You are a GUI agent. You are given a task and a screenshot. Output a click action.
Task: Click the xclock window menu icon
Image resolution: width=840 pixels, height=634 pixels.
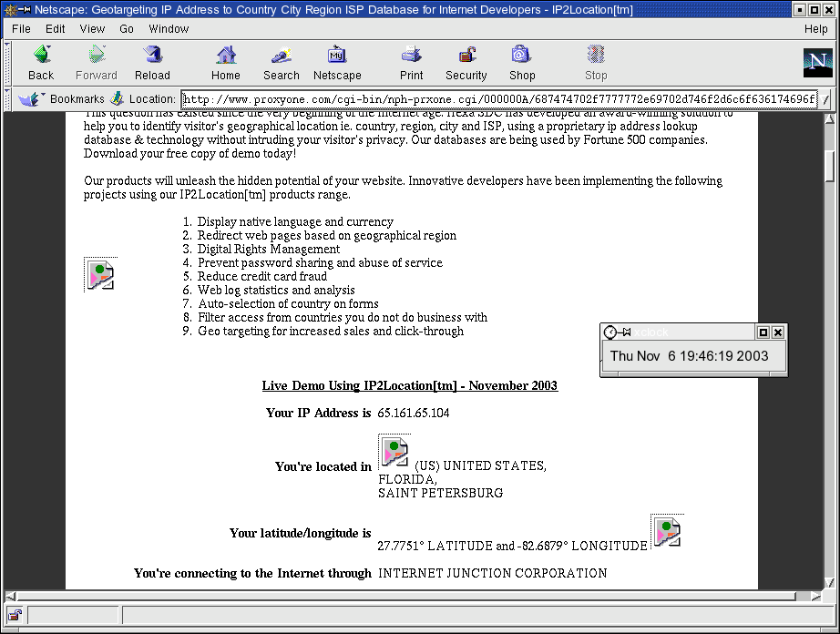(x=610, y=332)
